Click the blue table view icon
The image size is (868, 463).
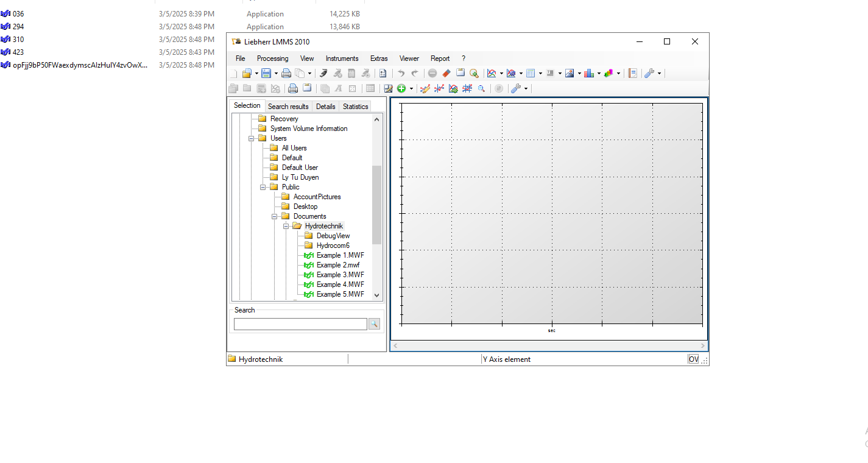(531, 73)
